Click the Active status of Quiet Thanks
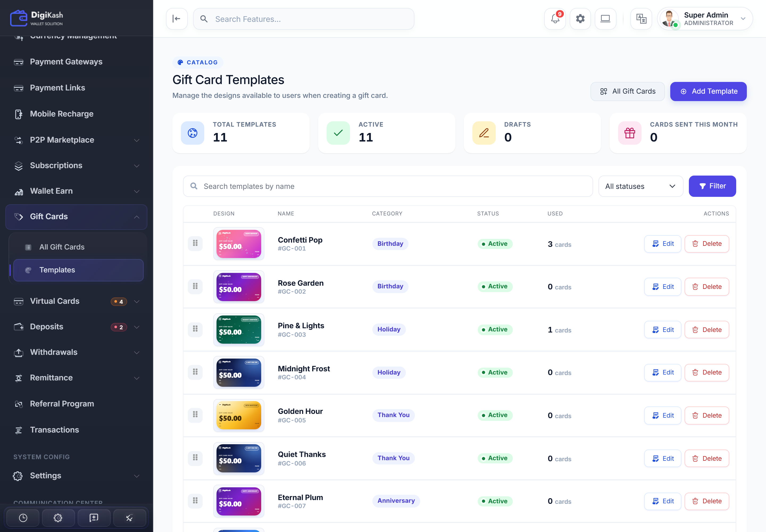 coord(495,458)
